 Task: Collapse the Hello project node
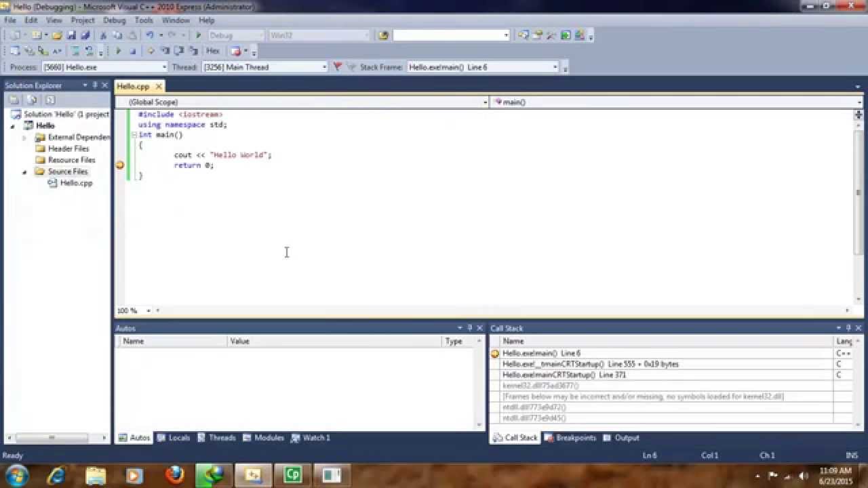(12, 126)
